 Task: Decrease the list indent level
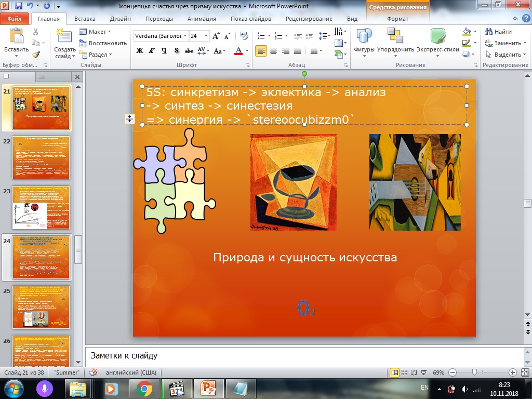point(298,36)
